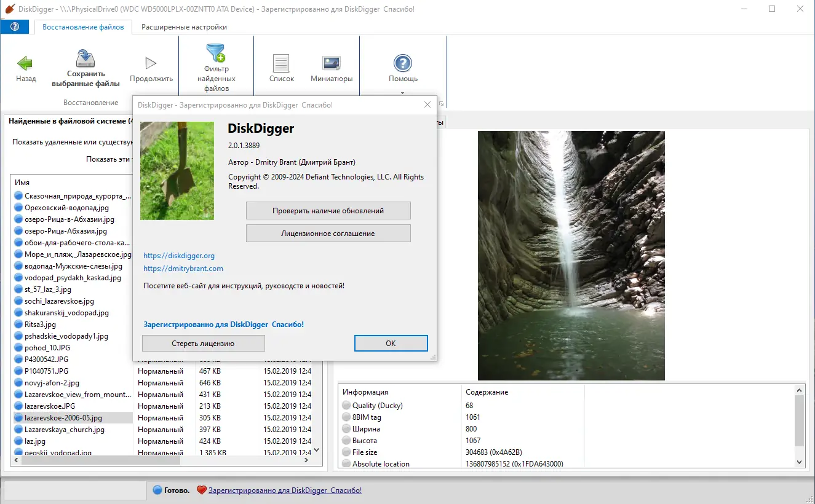Click the shovel picture in the About dialog
Screen dimensions: 815x504
coord(177,171)
